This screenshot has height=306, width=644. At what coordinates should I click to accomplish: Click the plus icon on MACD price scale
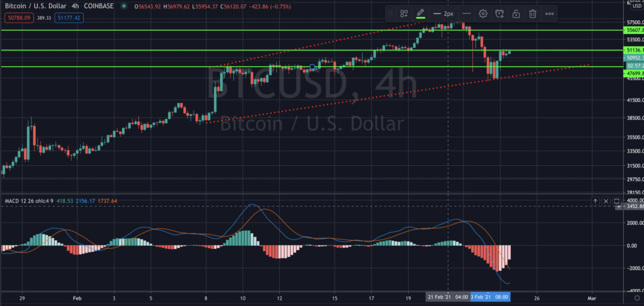619,207
